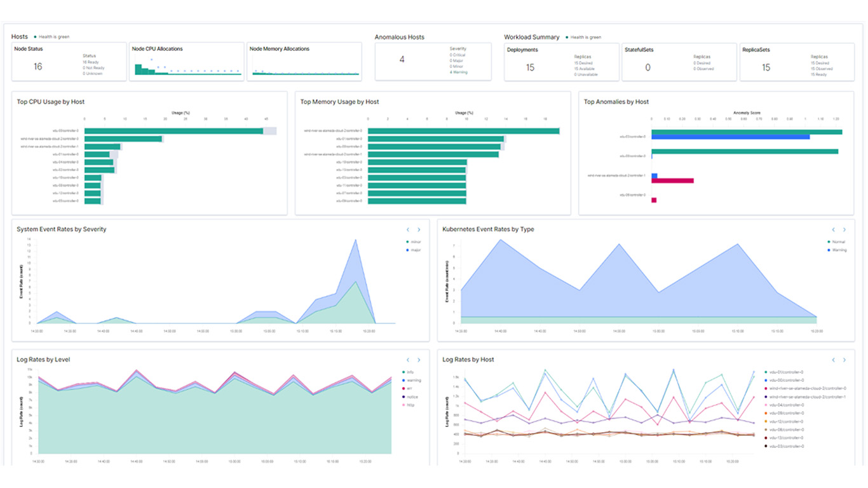The image size is (868, 488).
Task: Click next arrow in Log Rates by Host
Action: pyautogui.click(x=844, y=360)
